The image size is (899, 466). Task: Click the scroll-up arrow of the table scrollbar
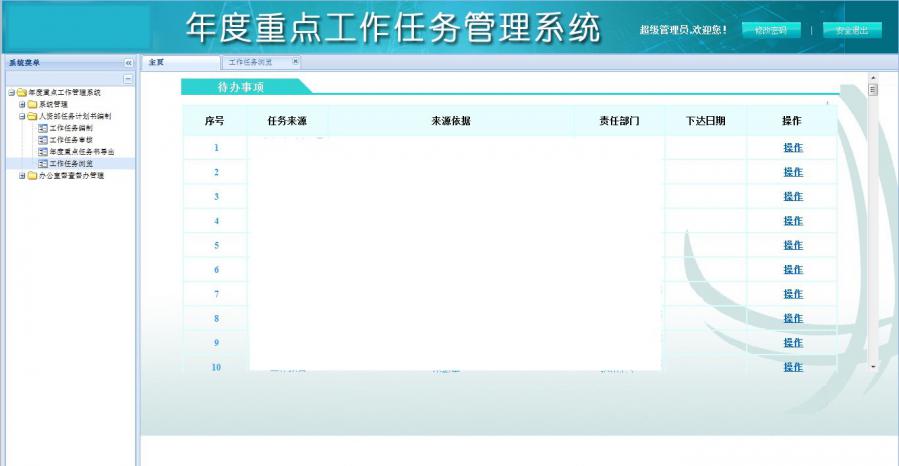[x=872, y=78]
